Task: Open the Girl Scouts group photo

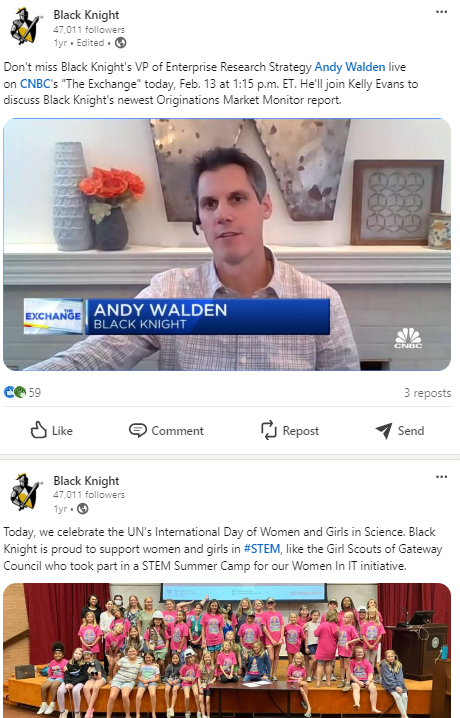Action: coord(227,650)
